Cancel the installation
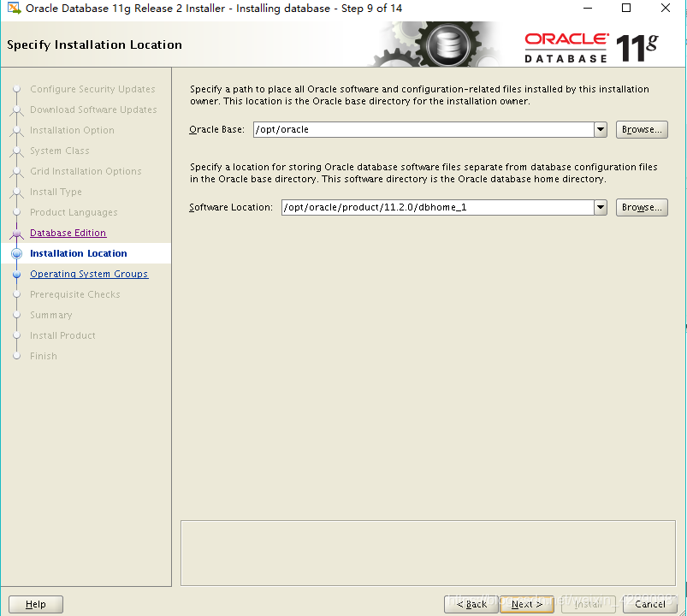This screenshot has height=616, width=687. [649, 604]
